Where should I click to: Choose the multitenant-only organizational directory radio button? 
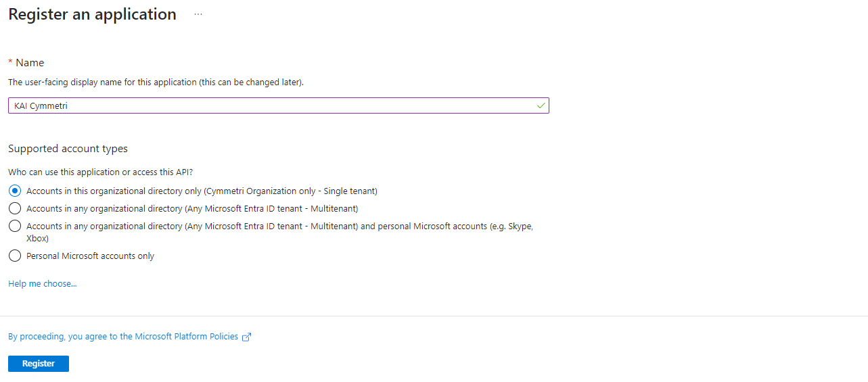pyautogui.click(x=15, y=208)
